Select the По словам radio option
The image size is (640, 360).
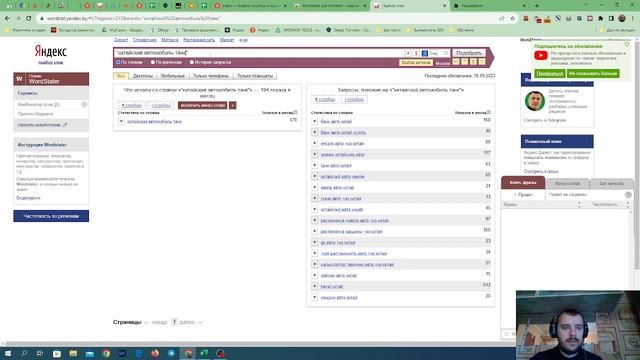[118, 62]
